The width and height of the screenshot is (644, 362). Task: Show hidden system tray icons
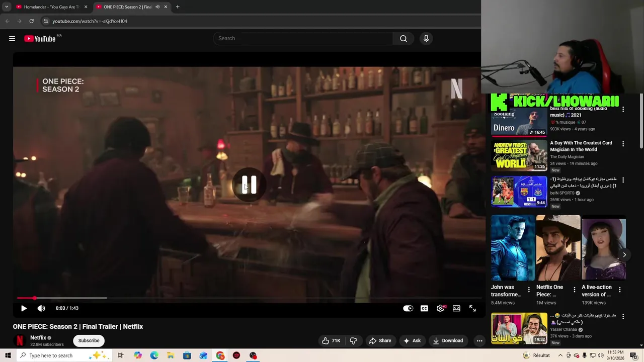click(x=560, y=355)
